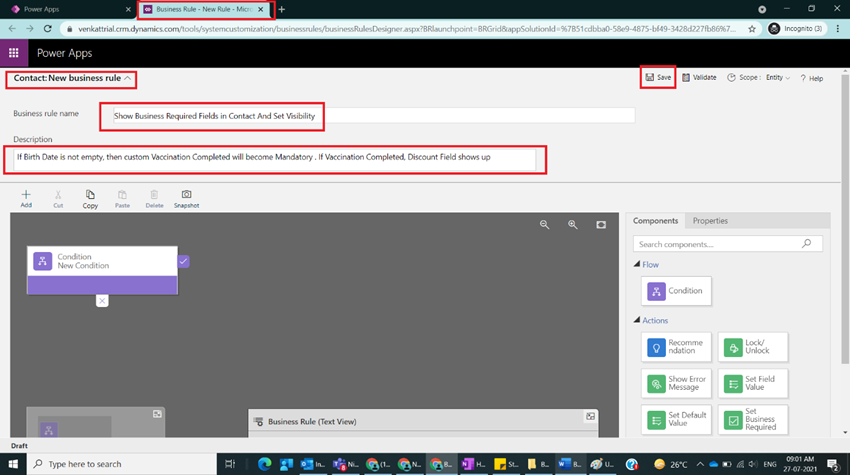Open the Power Apps waffle app launcher
The image size is (850, 475).
(x=14, y=53)
